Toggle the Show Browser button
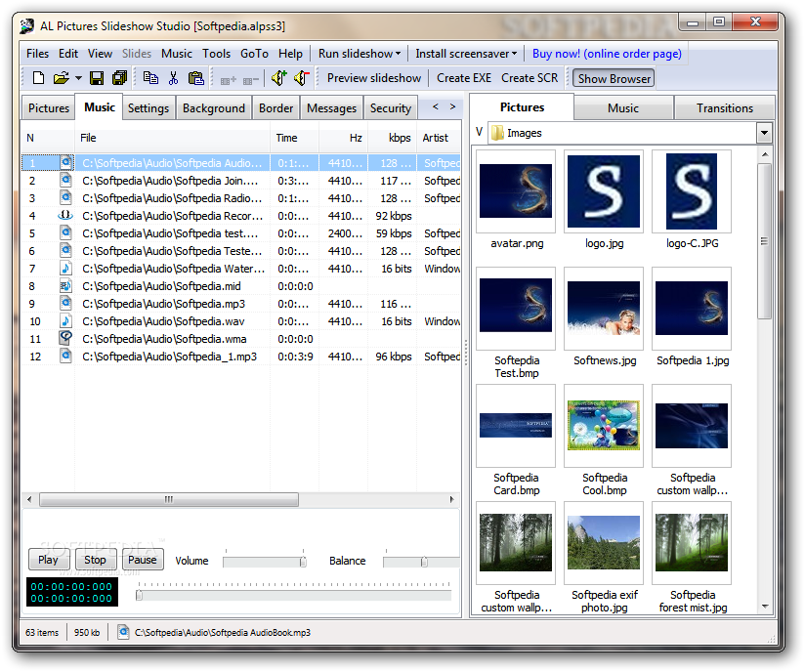Viewport: 805px width, 672px height. coord(614,78)
